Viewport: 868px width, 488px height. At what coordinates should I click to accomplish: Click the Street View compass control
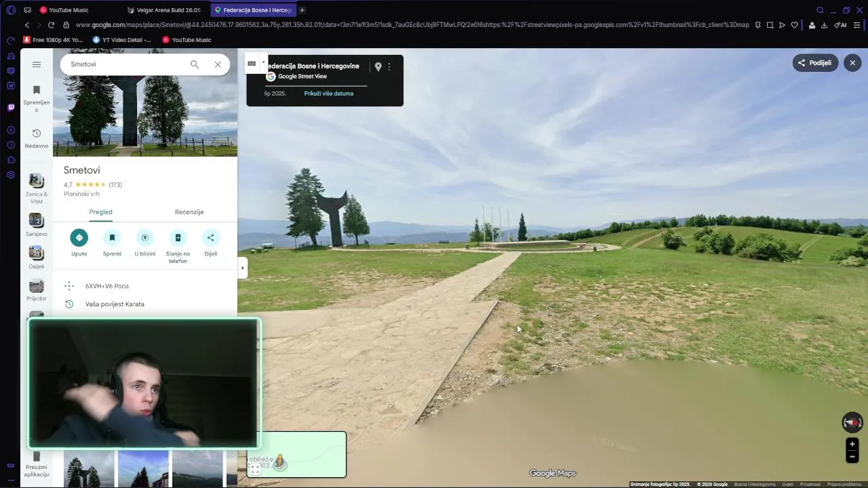[852, 422]
